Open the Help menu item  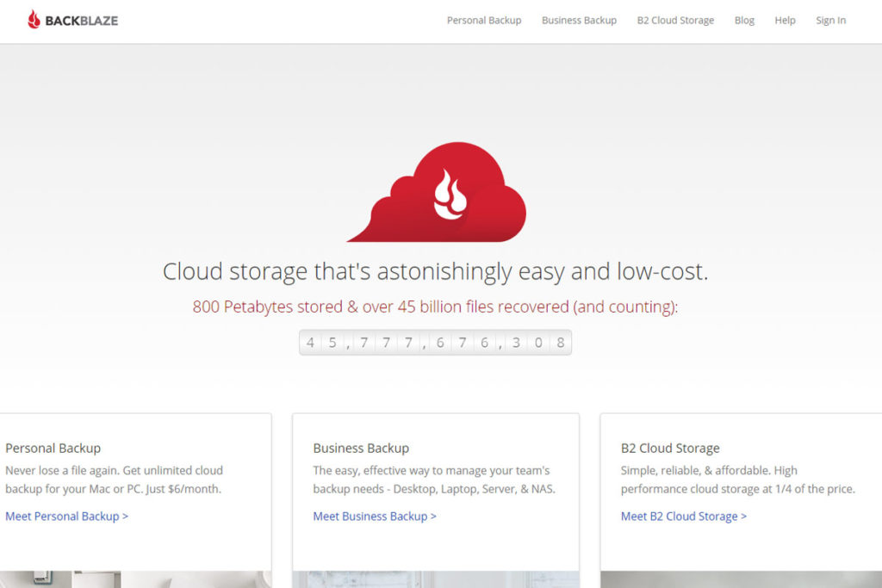point(785,21)
